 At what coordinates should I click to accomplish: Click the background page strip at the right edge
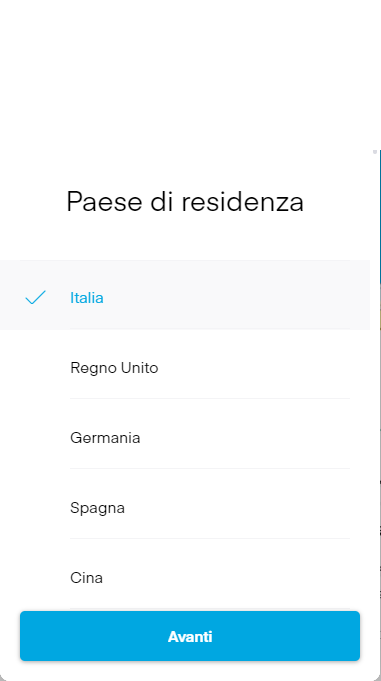tap(380, 391)
